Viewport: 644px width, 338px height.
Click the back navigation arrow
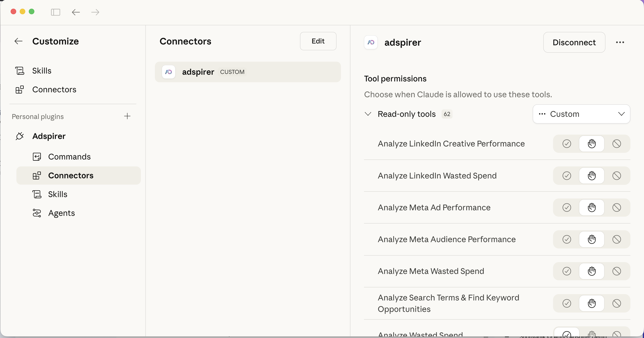coord(76,12)
